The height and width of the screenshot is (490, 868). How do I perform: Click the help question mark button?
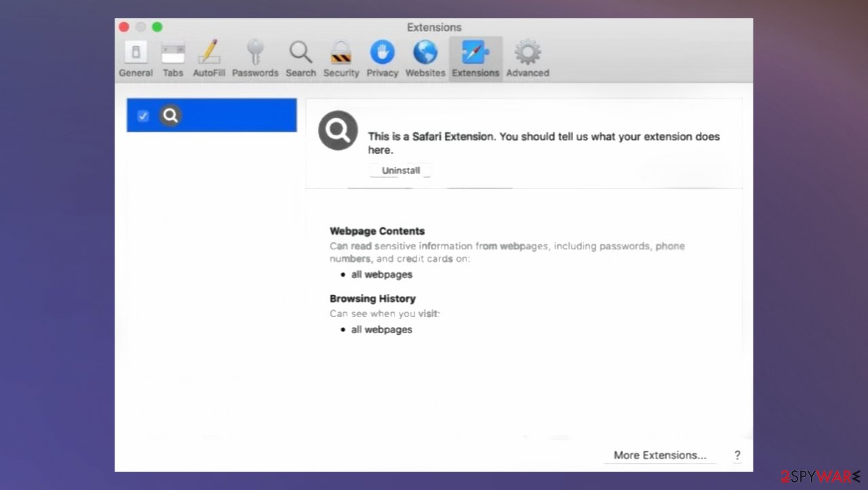[x=737, y=455]
